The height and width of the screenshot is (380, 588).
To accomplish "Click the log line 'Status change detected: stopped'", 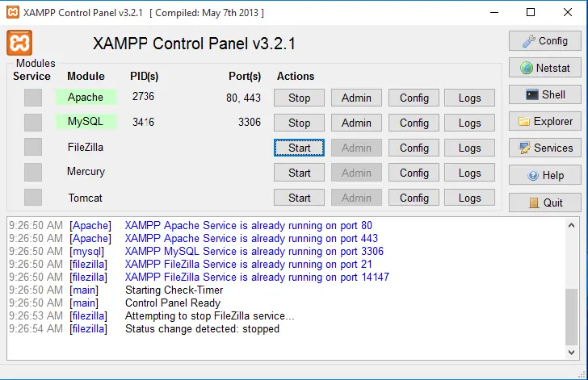I will pos(202,328).
